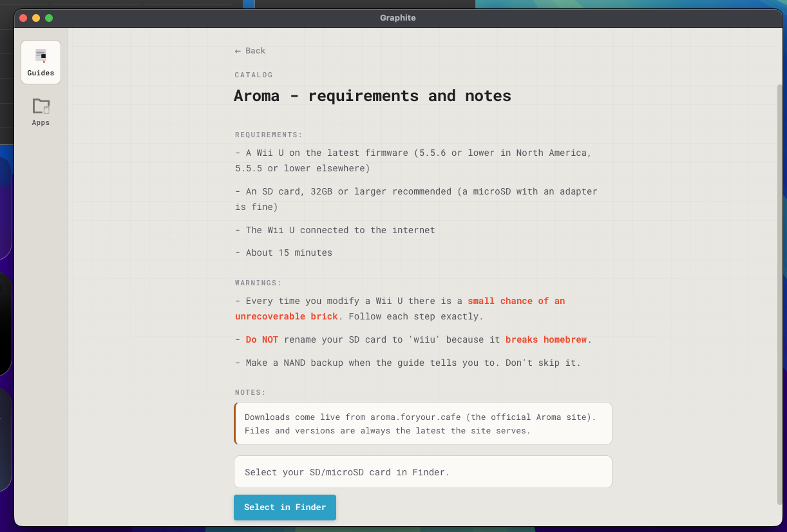Click the CATALOG label above the heading
Screen dimensions: 787x532
click(254, 75)
